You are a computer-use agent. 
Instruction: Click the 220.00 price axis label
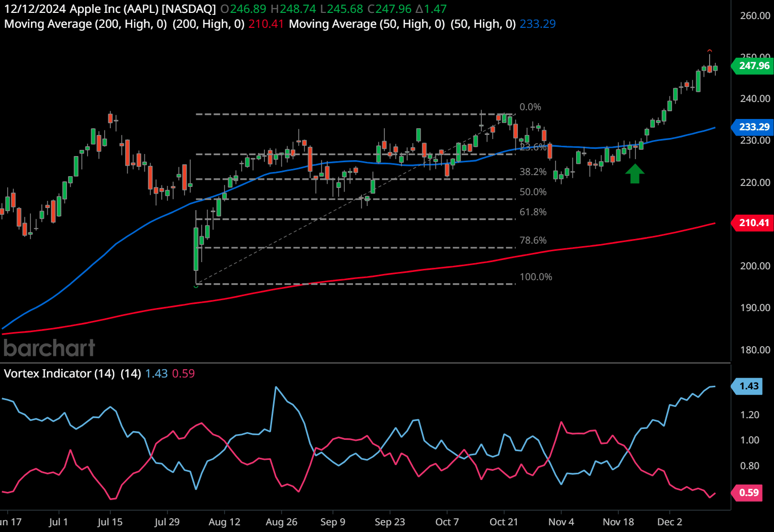755,182
